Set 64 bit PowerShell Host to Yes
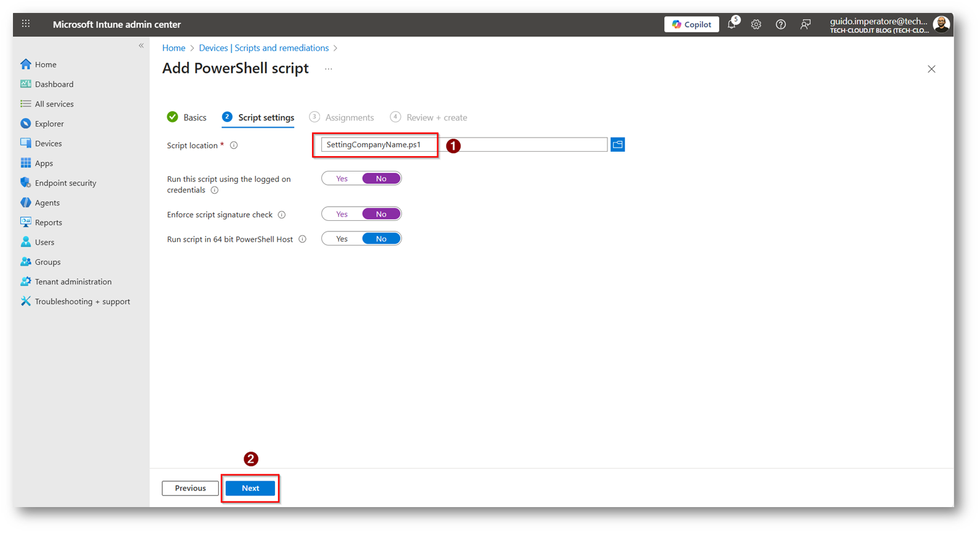980x533 pixels. pyautogui.click(x=342, y=239)
